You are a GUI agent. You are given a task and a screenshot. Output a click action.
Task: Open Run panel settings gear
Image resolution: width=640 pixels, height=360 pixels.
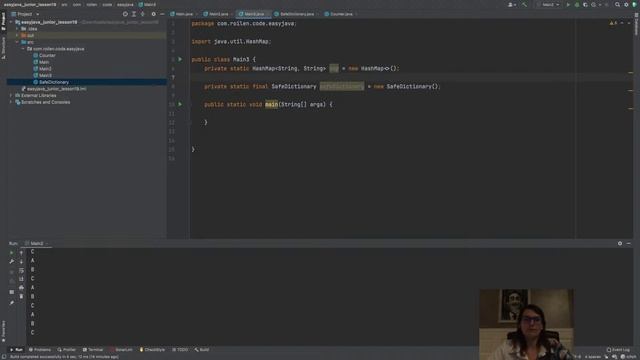coord(620,243)
